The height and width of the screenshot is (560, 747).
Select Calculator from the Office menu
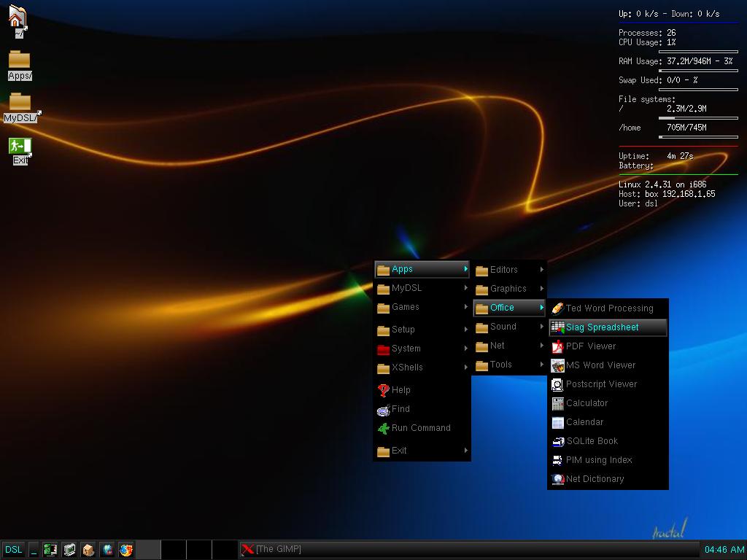coord(585,403)
